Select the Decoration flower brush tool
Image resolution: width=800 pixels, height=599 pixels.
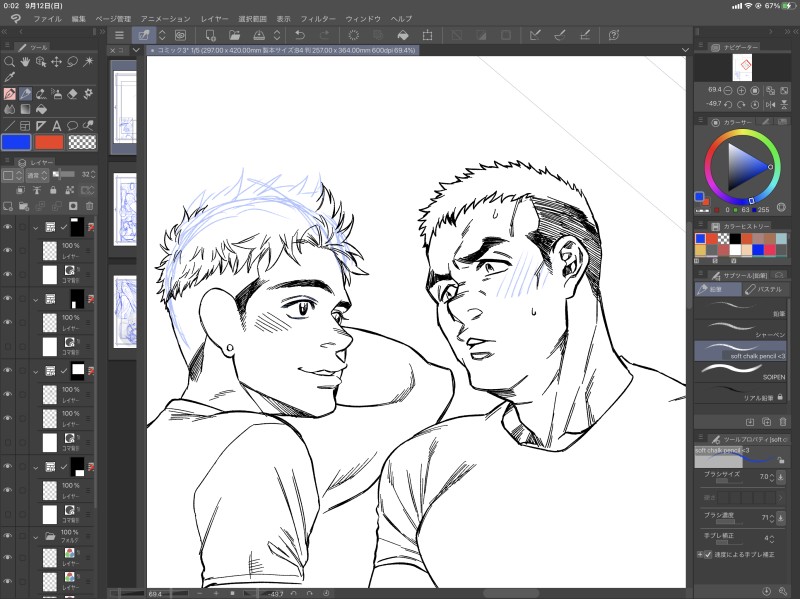click(x=88, y=94)
